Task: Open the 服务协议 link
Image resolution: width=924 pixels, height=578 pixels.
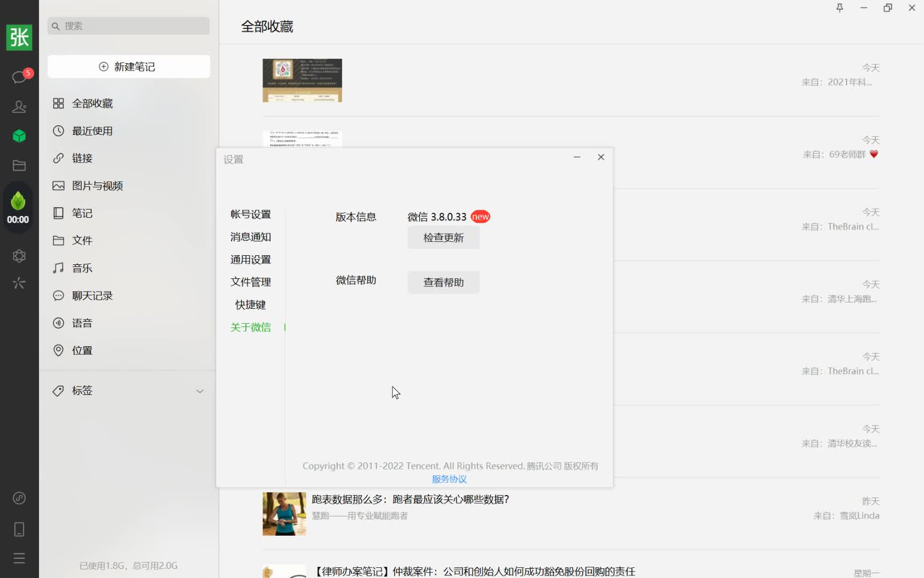Action: tap(449, 479)
